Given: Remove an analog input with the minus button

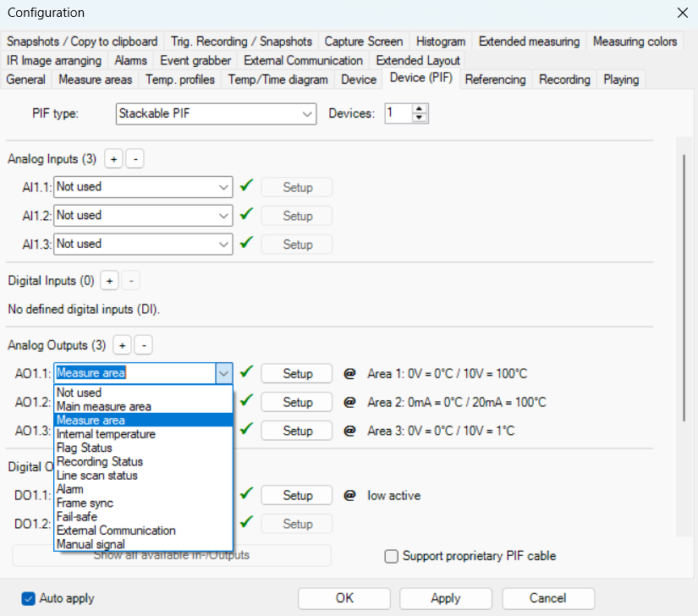Looking at the screenshot, I should pyautogui.click(x=135, y=159).
